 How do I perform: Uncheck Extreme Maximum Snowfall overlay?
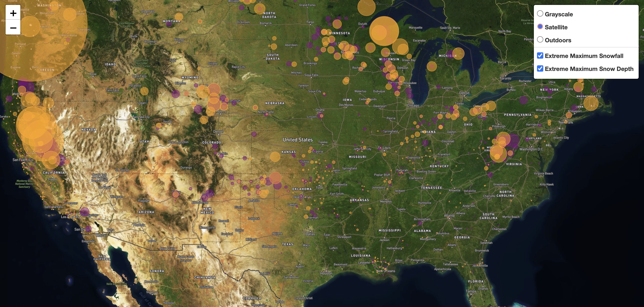pos(540,55)
